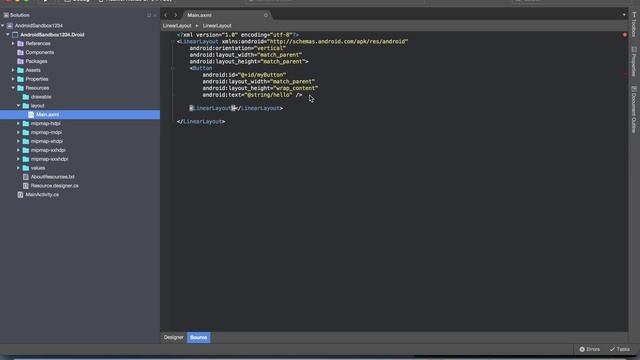
Task: Open the Properties side pad
Action: pos(634,61)
